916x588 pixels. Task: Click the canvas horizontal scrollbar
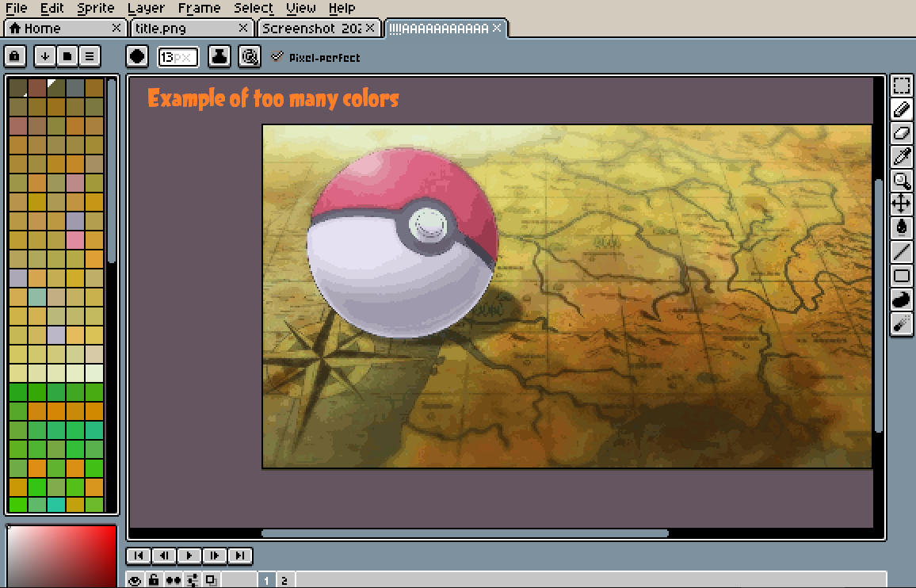point(465,533)
